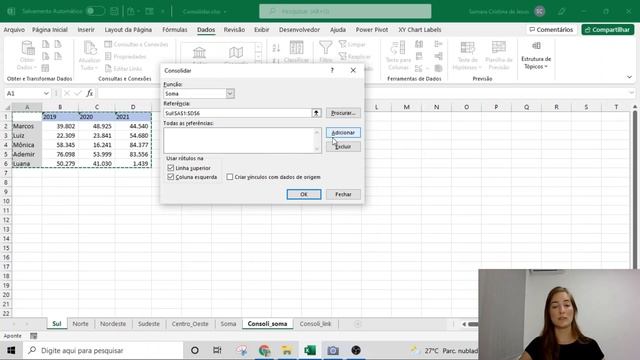Switch to the Centro_Oeste sheet
The width and height of the screenshot is (640, 360).
click(190, 324)
